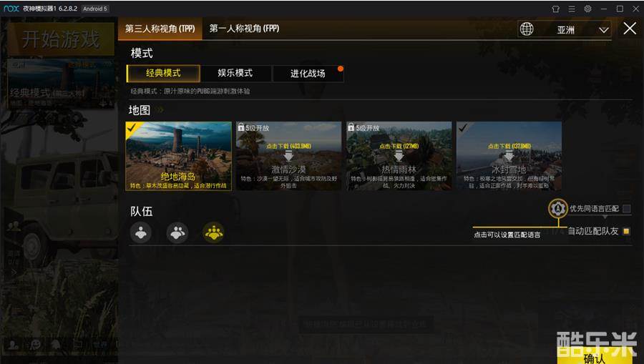Select the solo team icon

pyautogui.click(x=141, y=232)
